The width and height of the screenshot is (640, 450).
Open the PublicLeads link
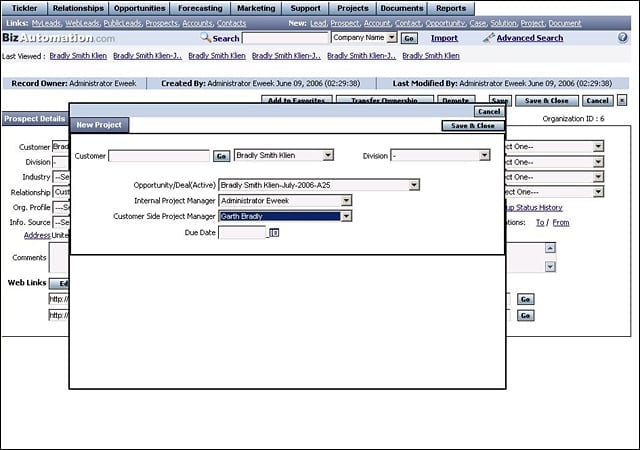(122, 23)
